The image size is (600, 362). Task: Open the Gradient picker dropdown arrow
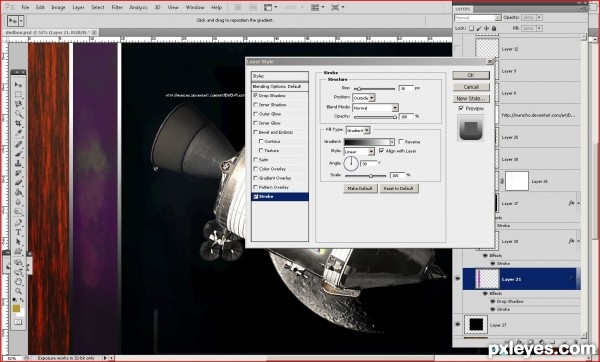click(391, 142)
